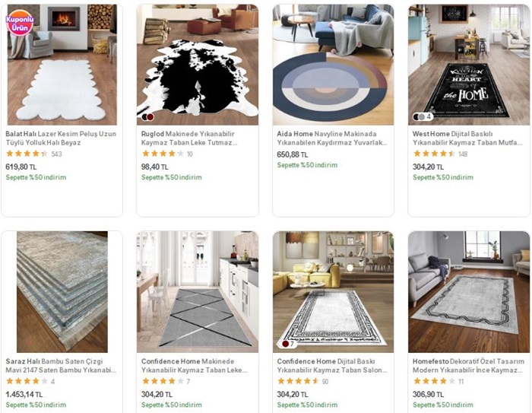Open the black West Home kitchen rug image

[468, 65]
